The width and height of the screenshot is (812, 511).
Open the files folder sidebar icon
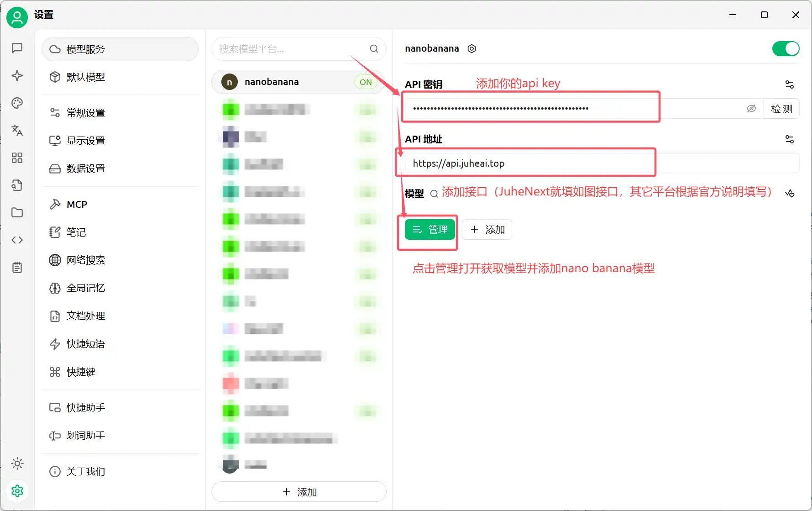(x=17, y=212)
